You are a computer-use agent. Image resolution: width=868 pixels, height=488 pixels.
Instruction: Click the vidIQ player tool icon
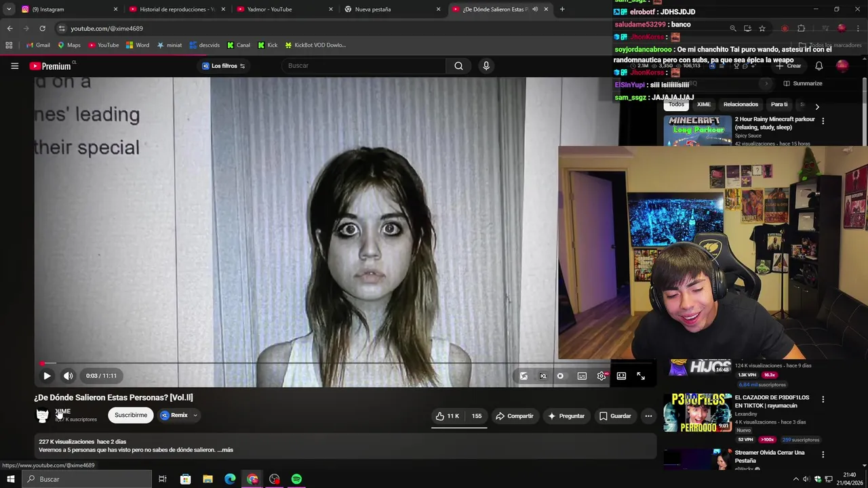click(x=542, y=375)
